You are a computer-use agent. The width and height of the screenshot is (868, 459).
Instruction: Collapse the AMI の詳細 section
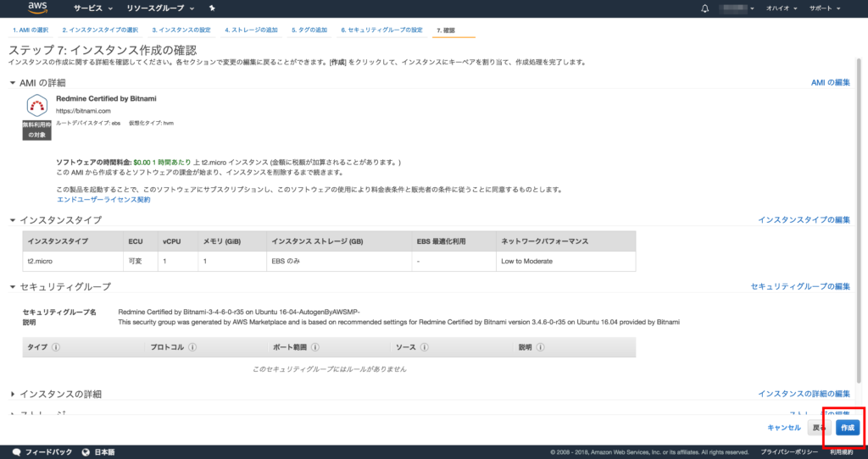(13, 82)
